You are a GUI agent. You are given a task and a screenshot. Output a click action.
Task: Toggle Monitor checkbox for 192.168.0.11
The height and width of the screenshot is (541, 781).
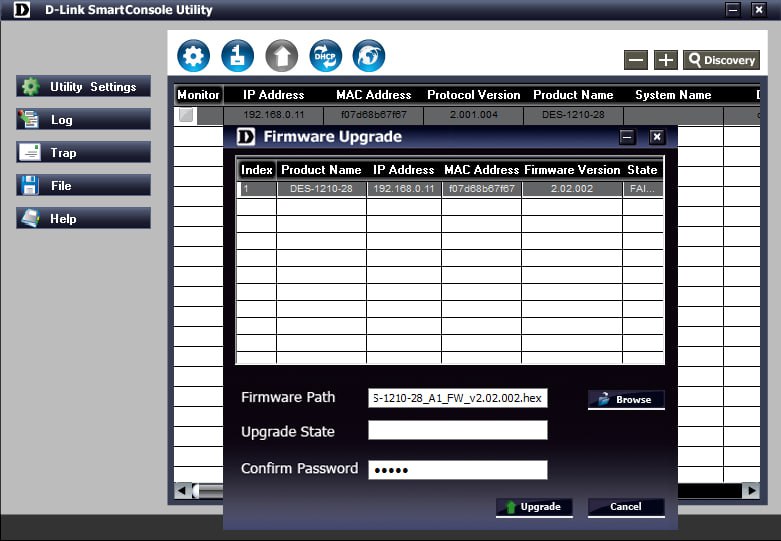point(186,115)
